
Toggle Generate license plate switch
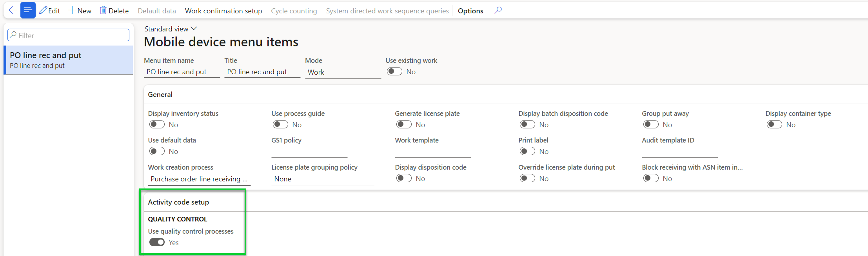404,124
